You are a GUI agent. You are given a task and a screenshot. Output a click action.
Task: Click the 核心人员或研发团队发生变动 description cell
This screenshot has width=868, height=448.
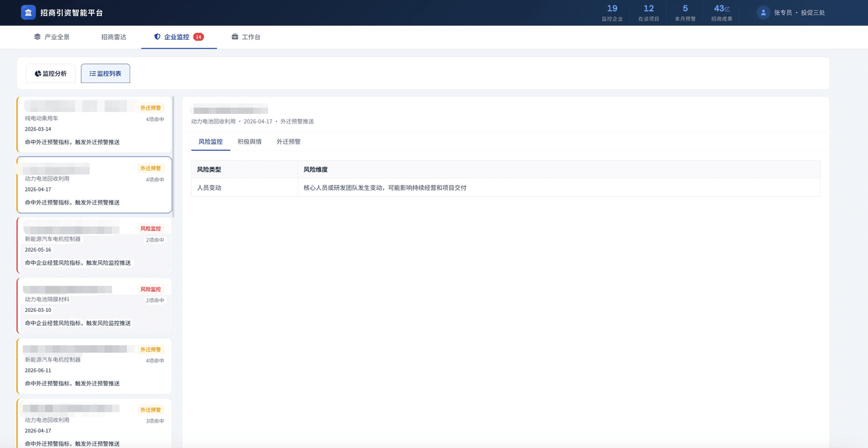pos(559,188)
